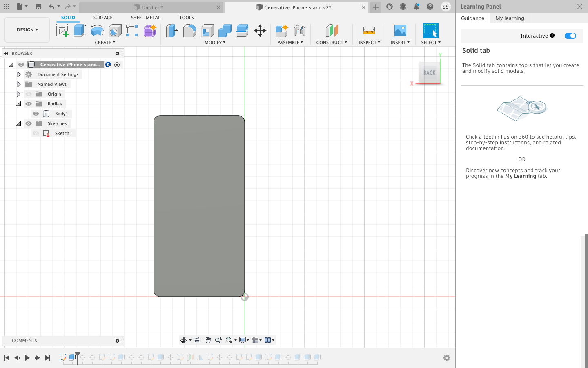Expand the Document Settings node

click(18, 74)
